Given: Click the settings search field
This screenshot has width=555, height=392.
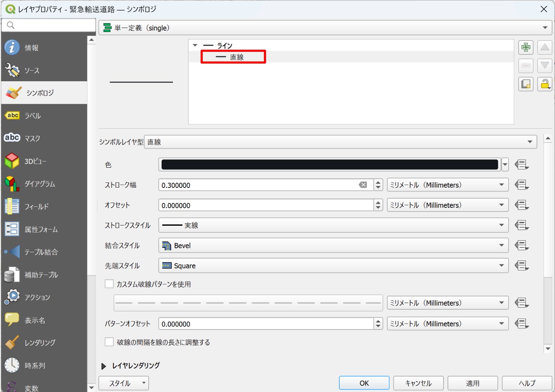Looking at the screenshot, I should pos(49,25).
